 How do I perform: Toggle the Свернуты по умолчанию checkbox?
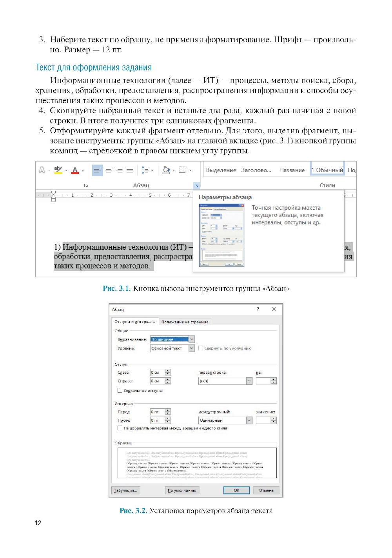point(201,348)
